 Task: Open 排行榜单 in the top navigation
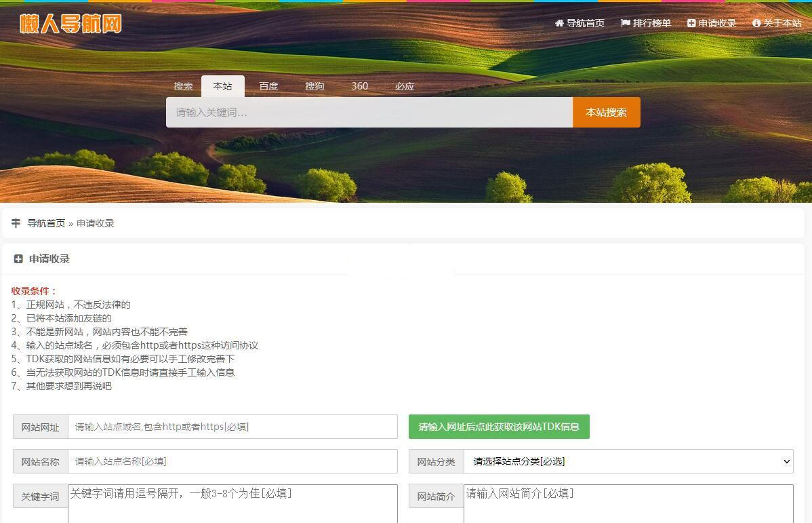coord(647,23)
